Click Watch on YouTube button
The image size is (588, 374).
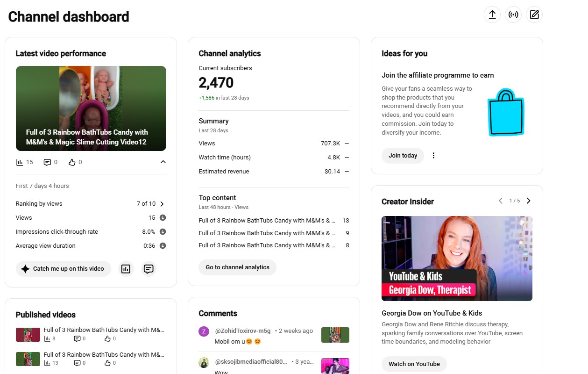(414, 364)
